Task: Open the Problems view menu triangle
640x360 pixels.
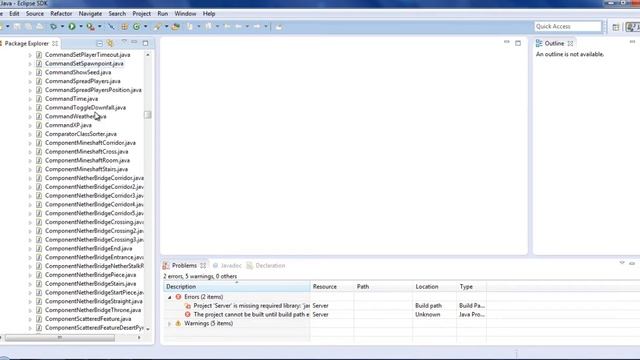Action: (622, 263)
